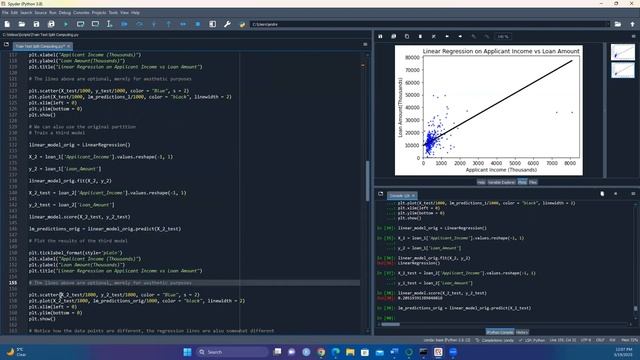Open the File menu
Viewport: 640px width, 360px height.
tap(5, 13)
